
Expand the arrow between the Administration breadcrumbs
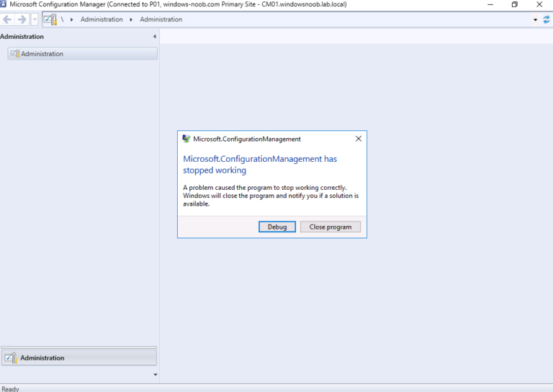pos(131,19)
